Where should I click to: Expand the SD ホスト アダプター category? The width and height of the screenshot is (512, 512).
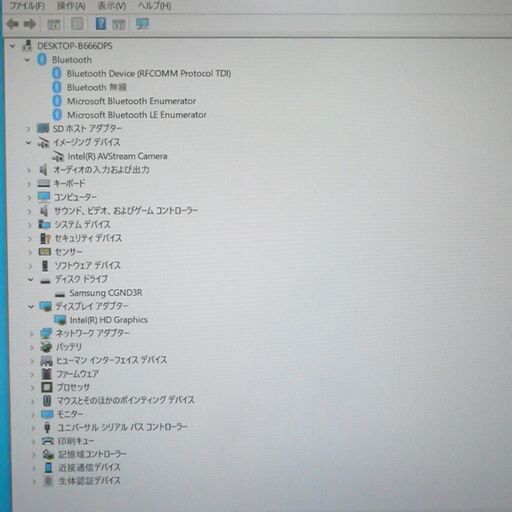(x=28, y=129)
